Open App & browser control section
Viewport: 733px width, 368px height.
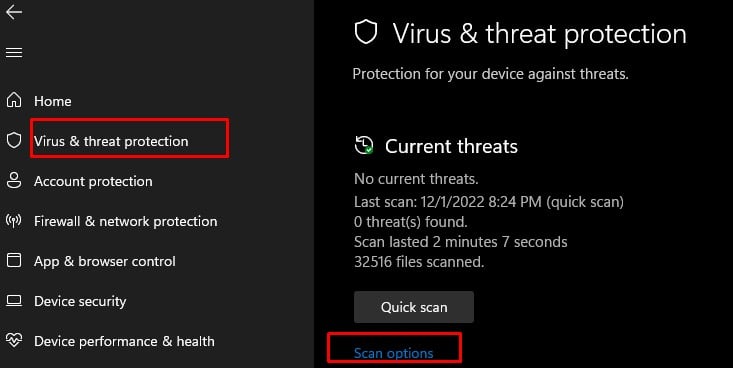[x=105, y=261]
